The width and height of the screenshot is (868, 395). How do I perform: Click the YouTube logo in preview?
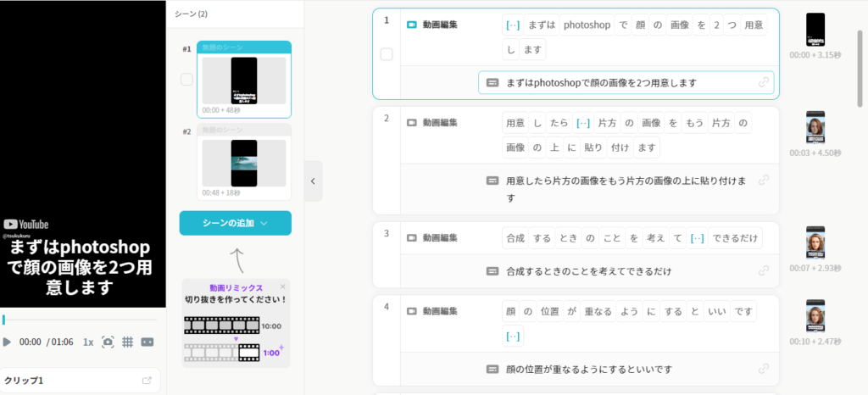tap(26, 224)
